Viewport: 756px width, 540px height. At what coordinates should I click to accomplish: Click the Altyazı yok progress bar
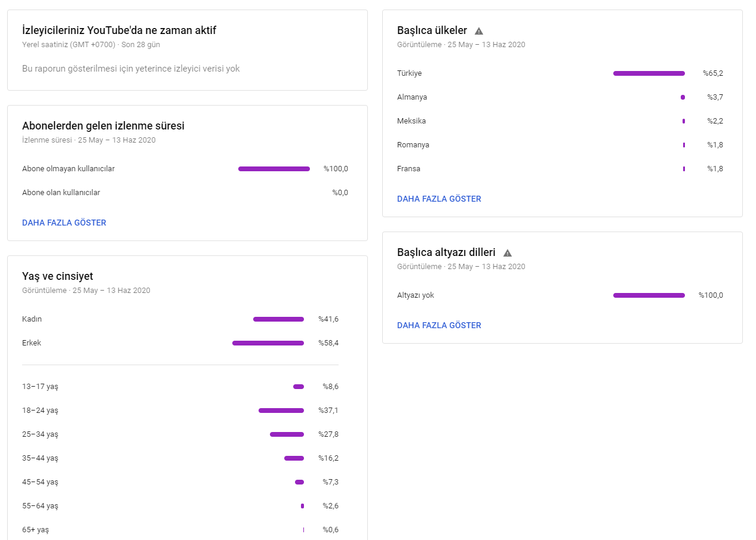coord(649,295)
